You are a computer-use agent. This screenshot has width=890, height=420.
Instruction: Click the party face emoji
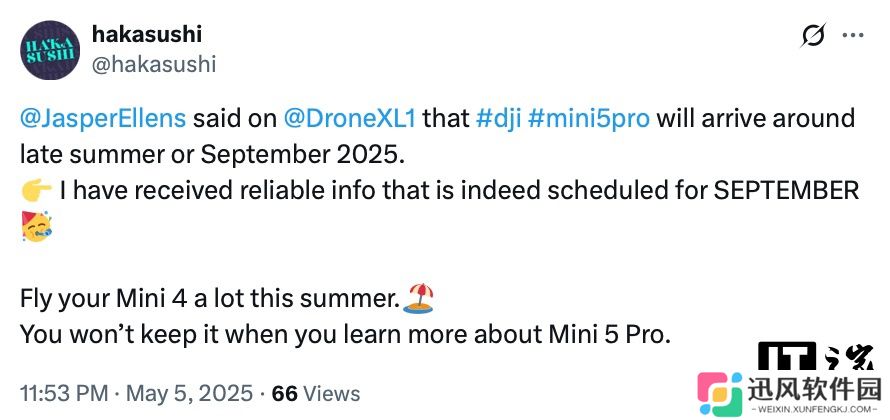coord(36,226)
